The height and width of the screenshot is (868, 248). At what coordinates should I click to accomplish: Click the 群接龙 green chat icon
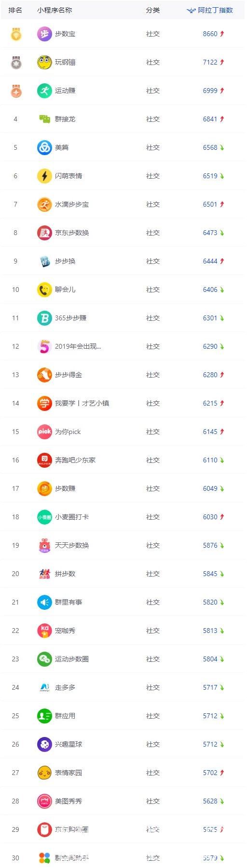pos(44,119)
